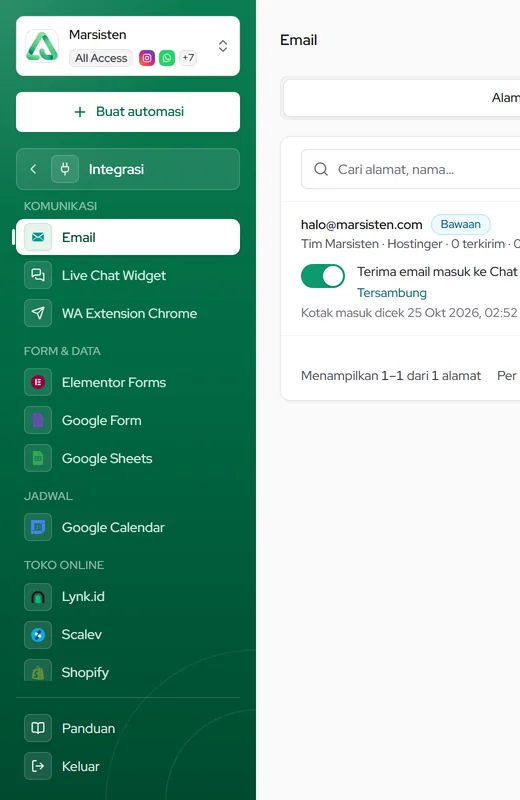520x800 pixels.
Task: Click Buat automasi button
Action: click(x=128, y=112)
